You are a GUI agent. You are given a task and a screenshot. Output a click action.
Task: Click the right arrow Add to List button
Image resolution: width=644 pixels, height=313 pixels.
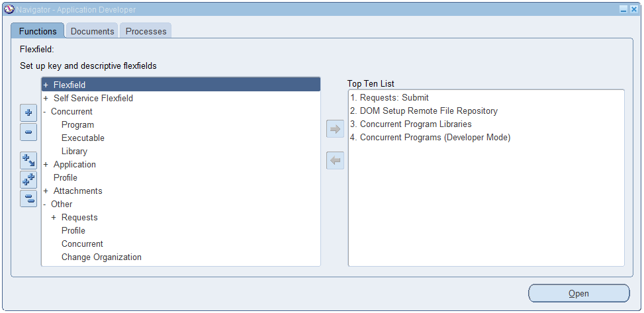coord(335,129)
